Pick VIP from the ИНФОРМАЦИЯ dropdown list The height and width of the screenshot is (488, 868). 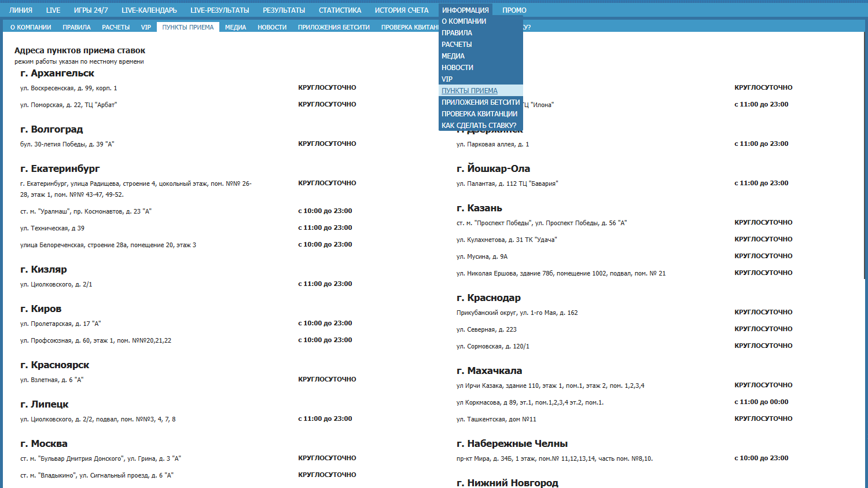pyautogui.click(x=447, y=79)
